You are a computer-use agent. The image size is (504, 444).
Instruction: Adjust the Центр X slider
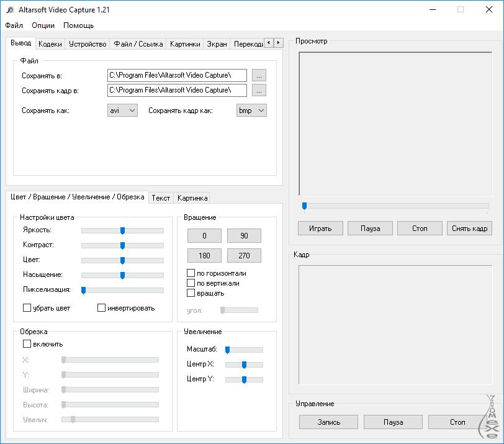click(245, 365)
